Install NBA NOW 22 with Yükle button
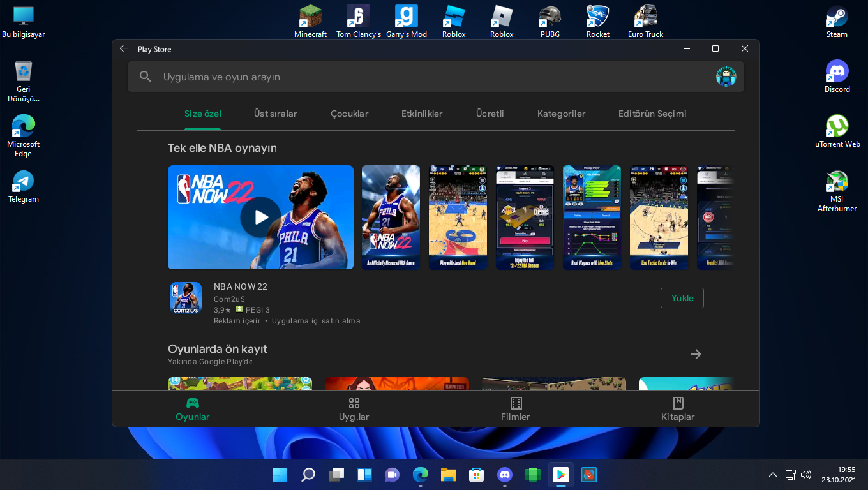Screen dimensions: 868x490 click(x=682, y=298)
